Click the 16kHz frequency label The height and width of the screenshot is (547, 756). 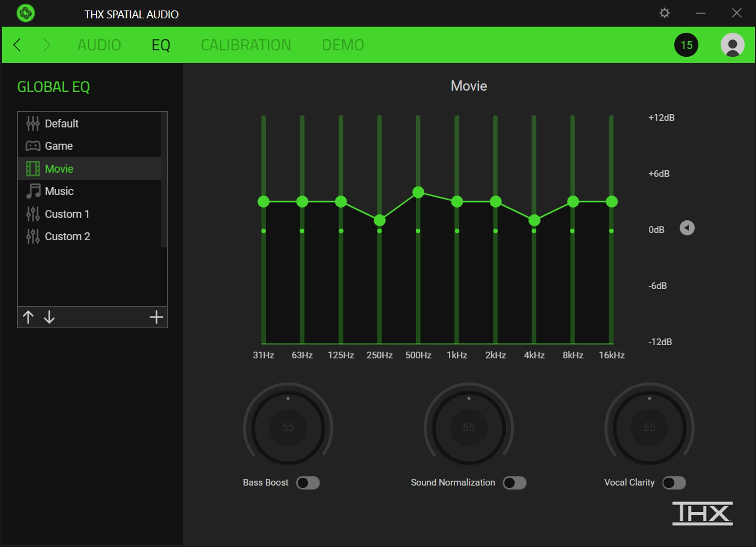click(611, 355)
